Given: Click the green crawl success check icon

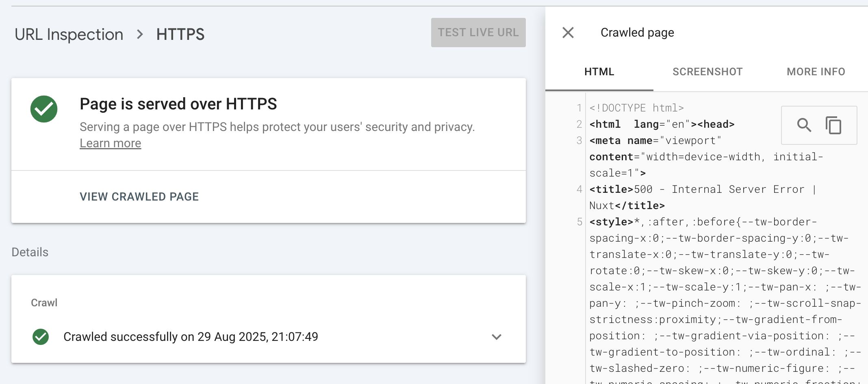Looking at the screenshot, I should tap(41, 337).
